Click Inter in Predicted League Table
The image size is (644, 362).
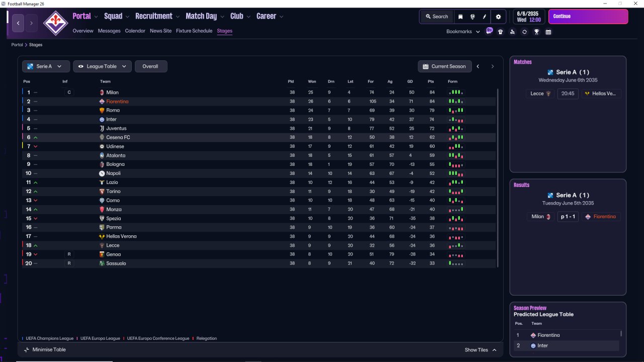coord(542,346)
